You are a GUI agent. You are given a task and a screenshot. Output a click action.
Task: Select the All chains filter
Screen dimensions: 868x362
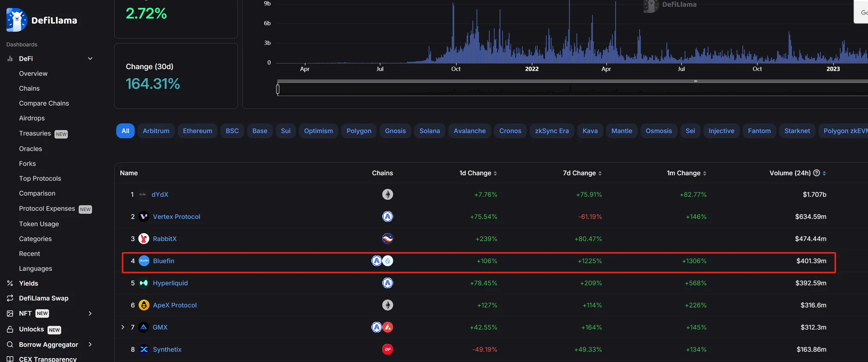coord(125,131)
